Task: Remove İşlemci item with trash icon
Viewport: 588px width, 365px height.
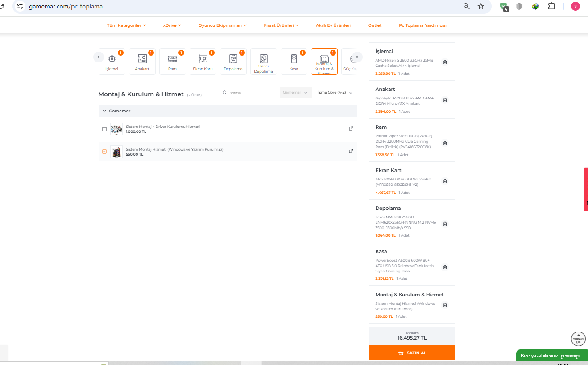Action: (x=445, y=62)
